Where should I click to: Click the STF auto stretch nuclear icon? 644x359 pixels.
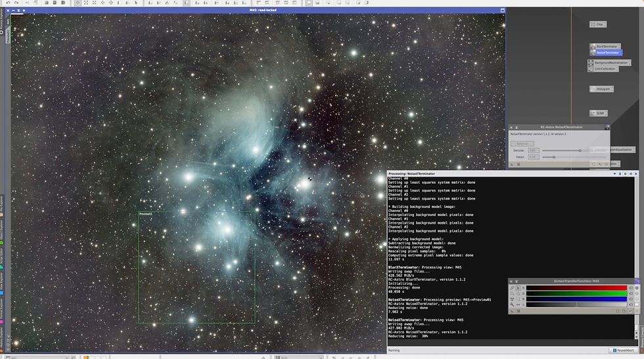512,299
